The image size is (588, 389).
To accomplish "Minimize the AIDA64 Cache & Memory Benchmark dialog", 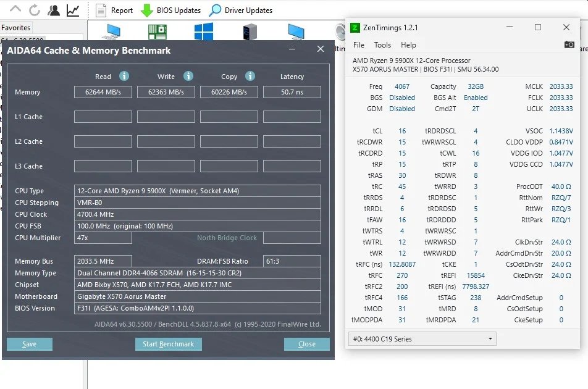I will [x=292, y=49].
